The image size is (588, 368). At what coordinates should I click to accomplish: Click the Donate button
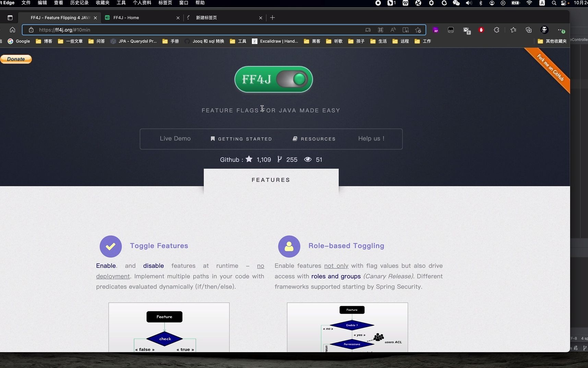(x=16, y=59)
